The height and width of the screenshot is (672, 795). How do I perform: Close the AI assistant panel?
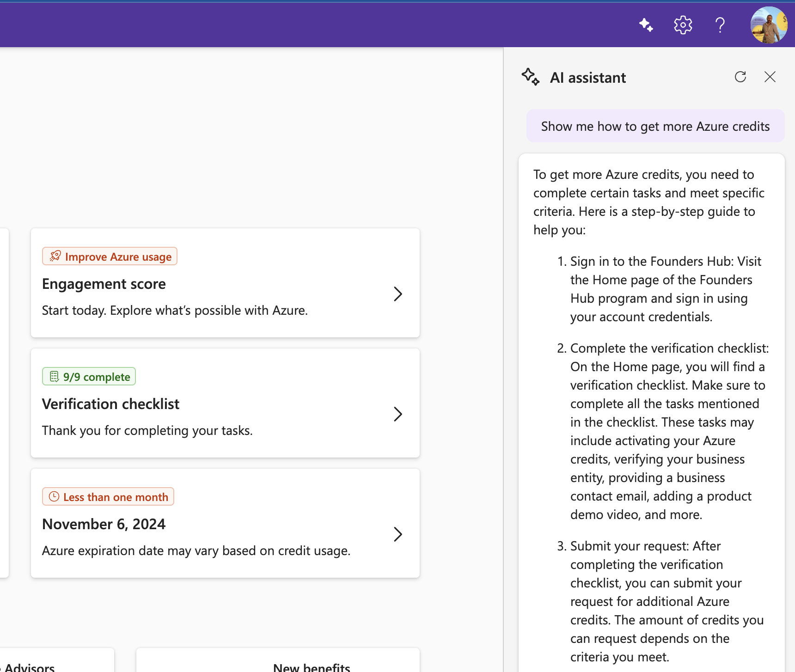[770, 77]
